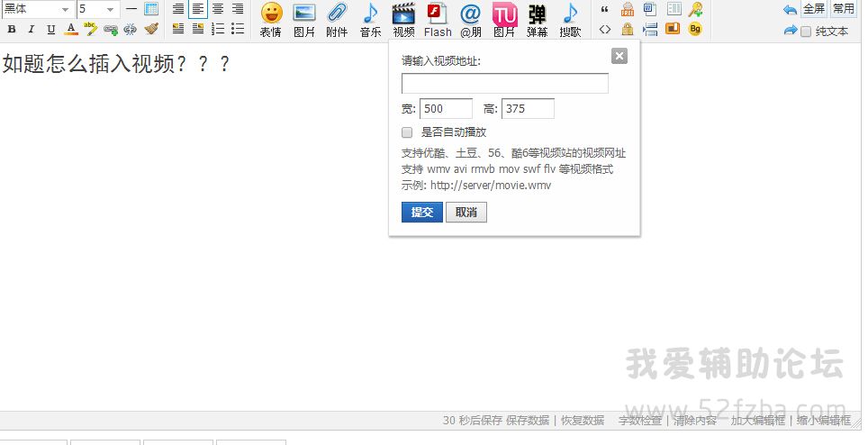Image resolution: width=868 pixels, height=445 pixels.
Task: Run 字数检查 word count check
Action: pyautogui.click(x=640, y=421)
